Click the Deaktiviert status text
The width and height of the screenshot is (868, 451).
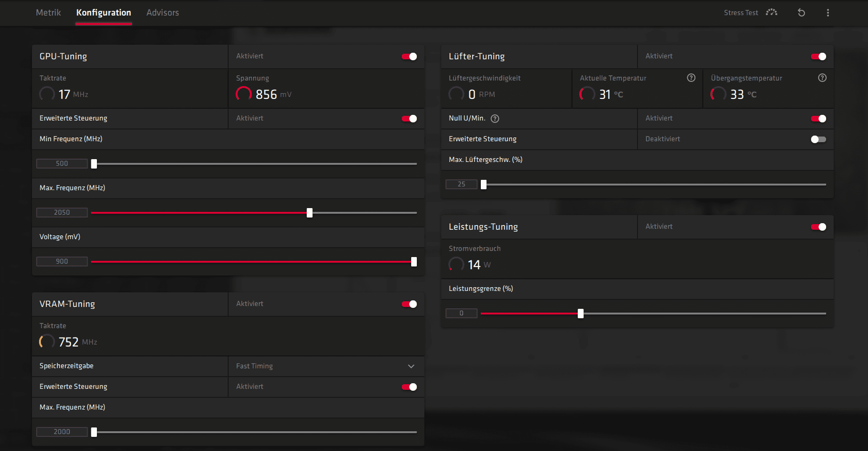[x=662, y=139]
